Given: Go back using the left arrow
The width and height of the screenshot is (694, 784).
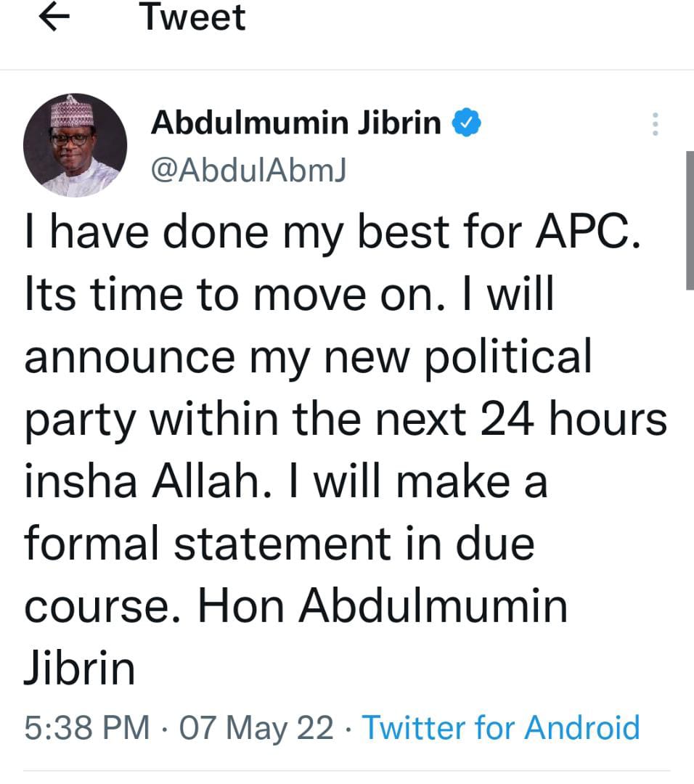Looking at the screenshot, I should point(54,20).
